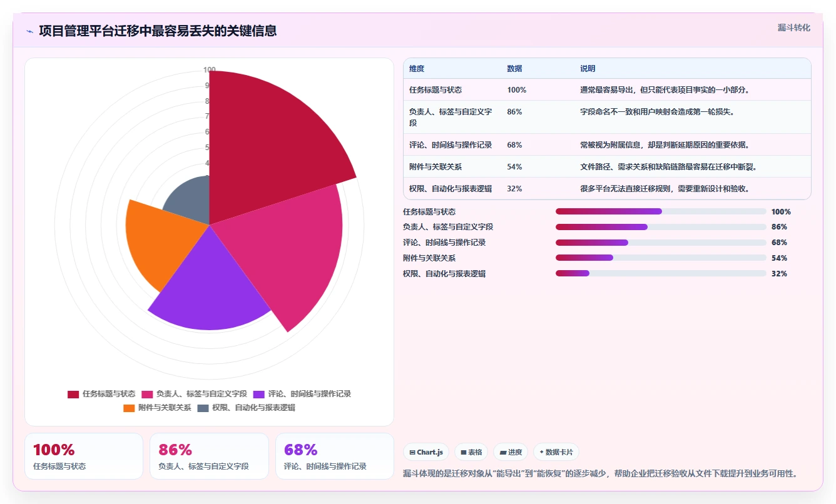Open the 68% data card
836x504 pixels.
pyautogui.click(x=335, y=456)
